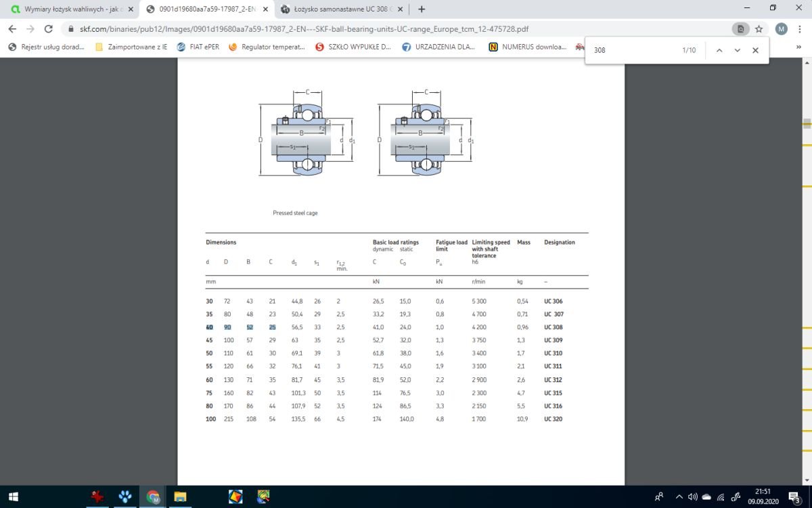Image resolution: width=812 pixels, height=508 pixels.
Task: Open the Chrome profile avatar menu
Action: [x=781, y=29]
